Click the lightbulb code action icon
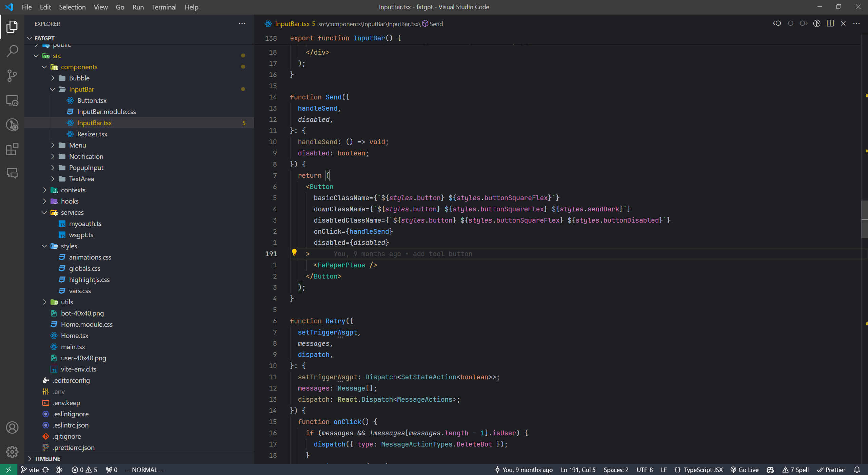 tap(294, 252)
